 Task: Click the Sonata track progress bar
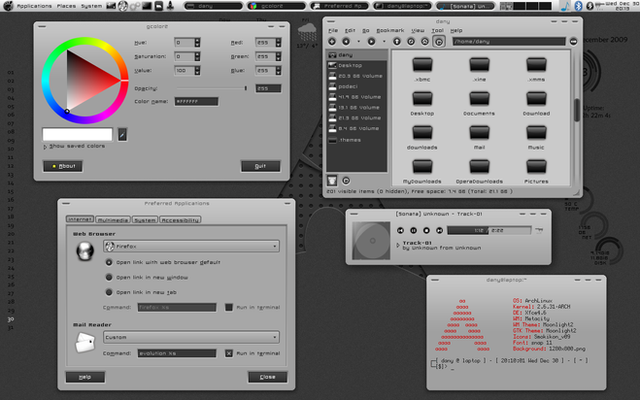coord(489,231)
